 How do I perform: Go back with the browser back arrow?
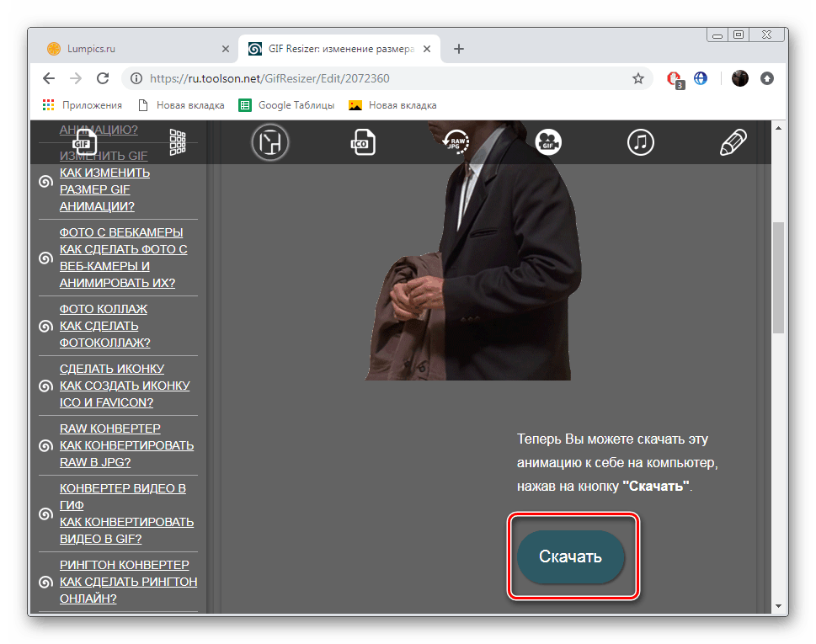[x=48, y=78]
